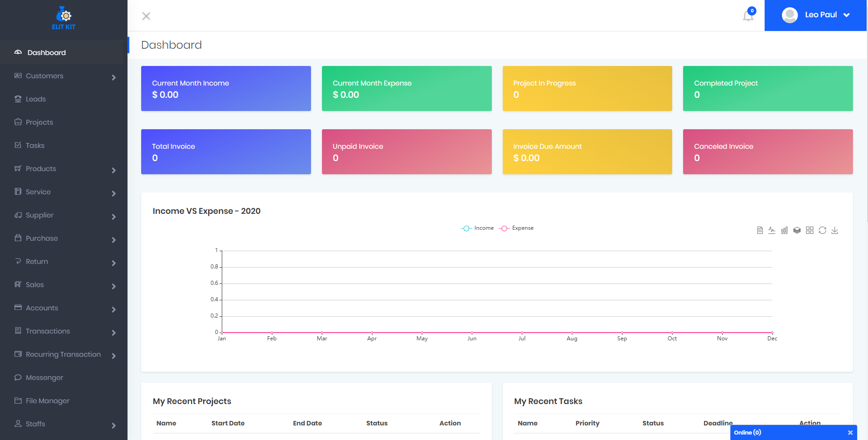Click the Elit Kit logo
Viewport: 868px width, 440px height.
(64, 18)
